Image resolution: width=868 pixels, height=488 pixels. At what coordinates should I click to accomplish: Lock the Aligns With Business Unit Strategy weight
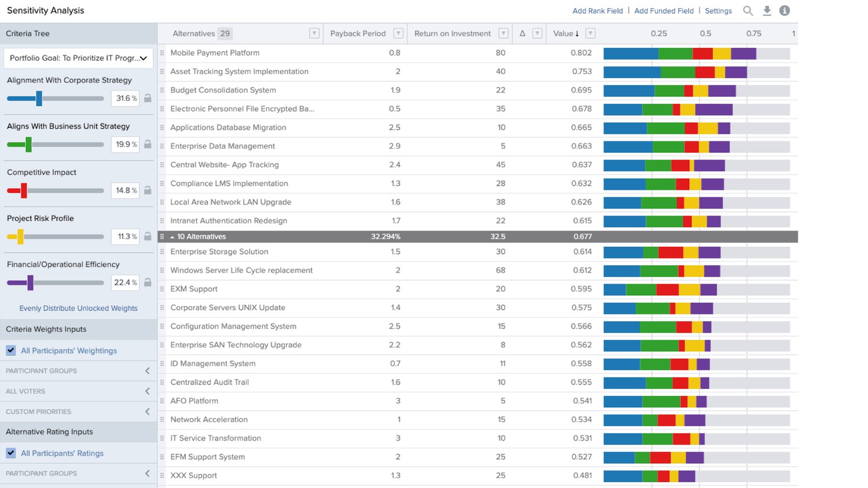click(x=148, y=144)
